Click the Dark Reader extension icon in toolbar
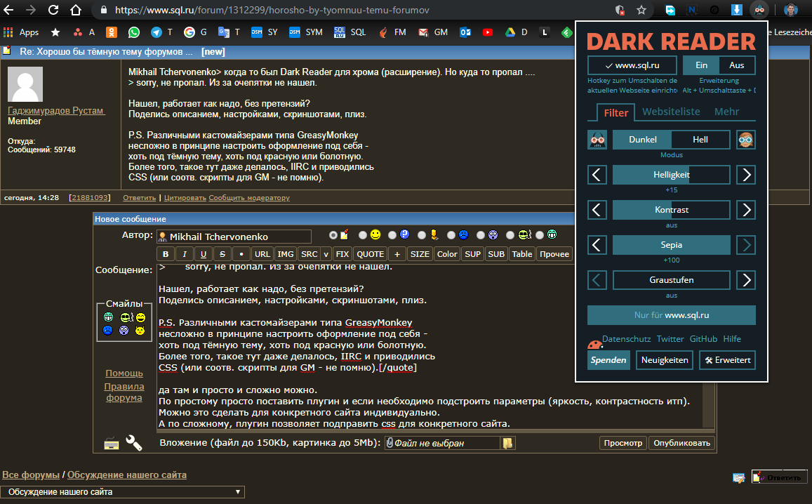 pos(759,11)
